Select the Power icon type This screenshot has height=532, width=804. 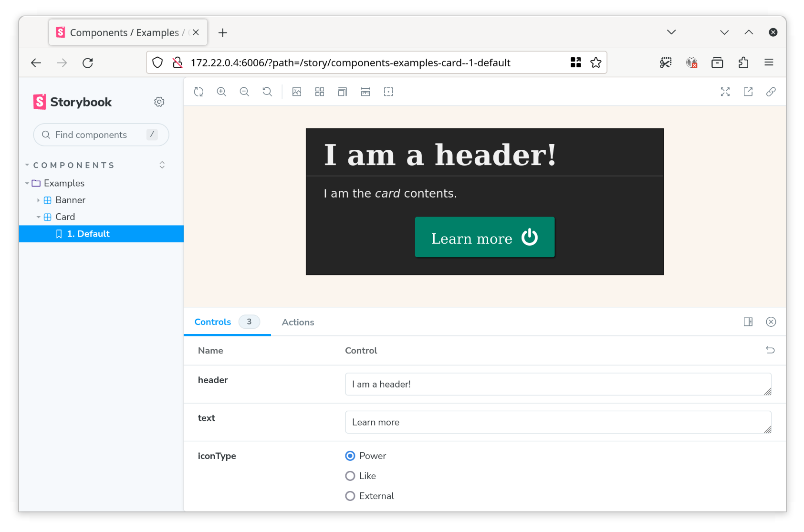click(x=350, y=456)
